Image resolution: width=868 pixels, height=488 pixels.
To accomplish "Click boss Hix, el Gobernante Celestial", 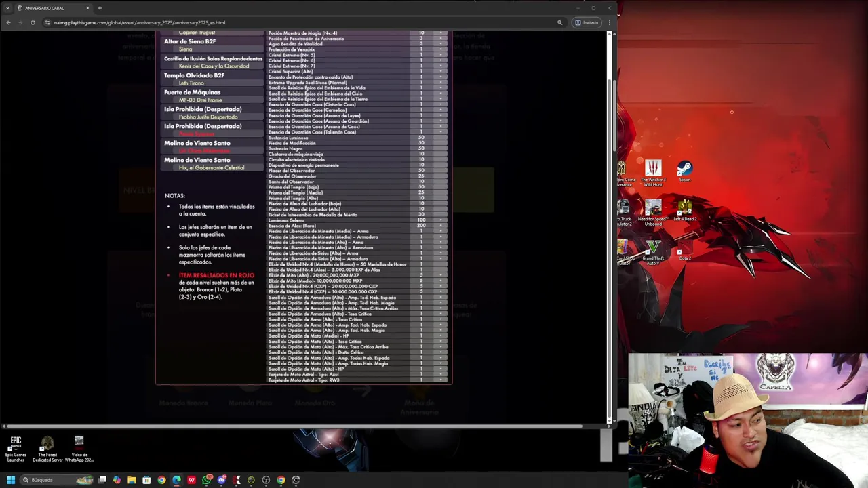I will (212, 168).
